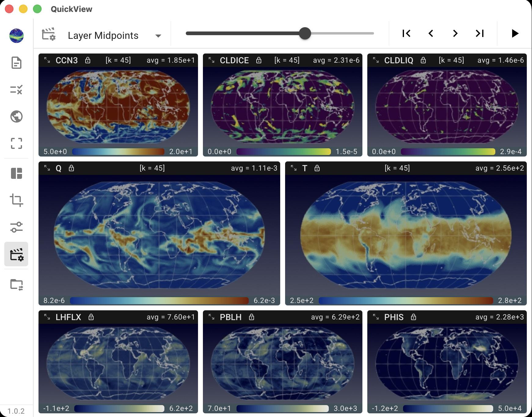Open the layout grid icon in sidebar
The height and width of the screenshot is (417, 532).
click(x=17, y=173)
